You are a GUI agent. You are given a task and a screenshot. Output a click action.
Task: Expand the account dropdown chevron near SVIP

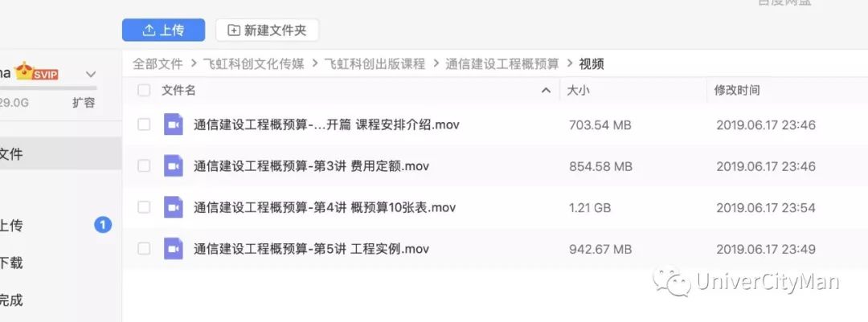[x=92, y=74]
